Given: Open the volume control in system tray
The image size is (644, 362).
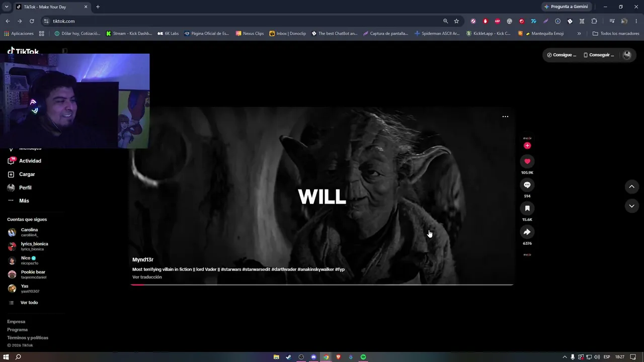Looking at the screenshot, I should (597, 357).
